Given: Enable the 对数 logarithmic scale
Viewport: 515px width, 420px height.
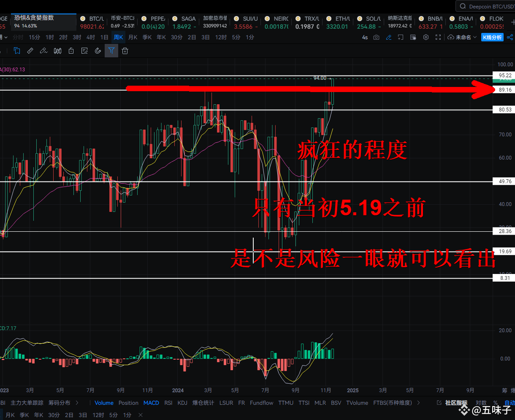Looking at the screenshot, I should (x=481, y=403).
